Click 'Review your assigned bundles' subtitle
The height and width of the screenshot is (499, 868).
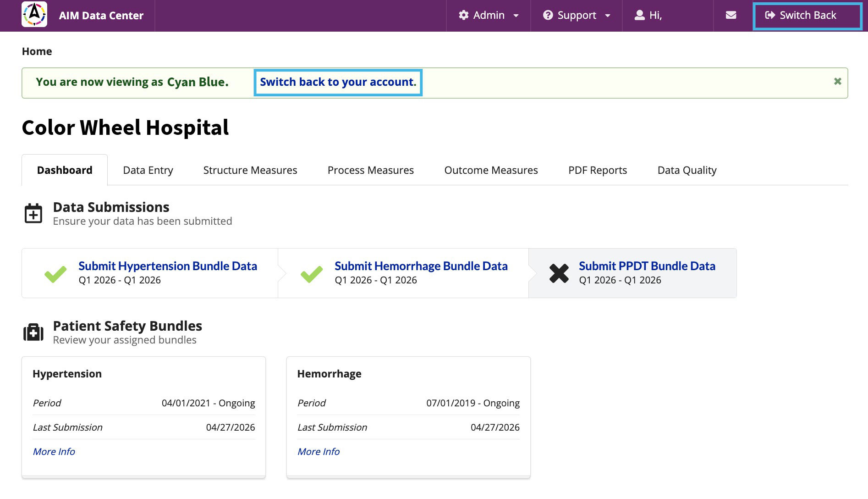click(x=125, y=340)
